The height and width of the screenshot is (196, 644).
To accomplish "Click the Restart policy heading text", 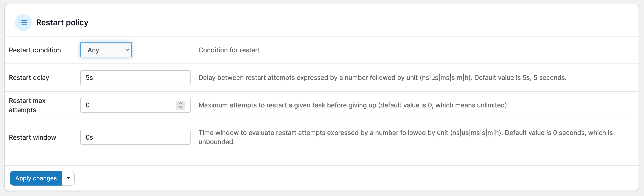I will tap(62, 23).
